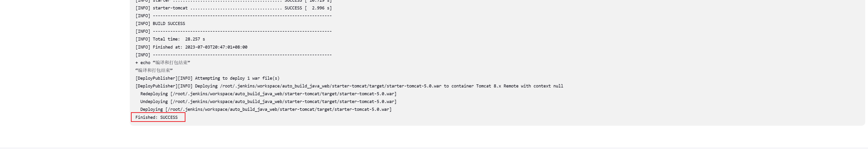This screenshot has height=149, width=868.
Task: Click the "[INFO]" prefix before BUILD SUCCESS
Action: coord(143,24)
